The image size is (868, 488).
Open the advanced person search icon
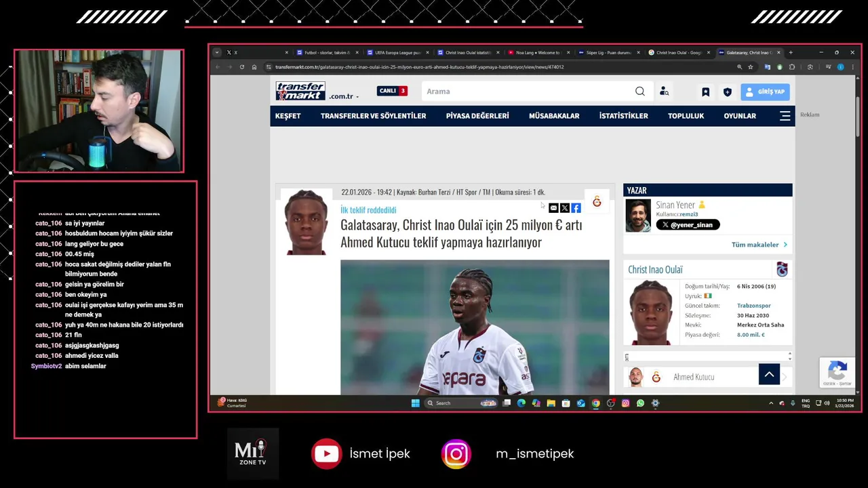665,91
